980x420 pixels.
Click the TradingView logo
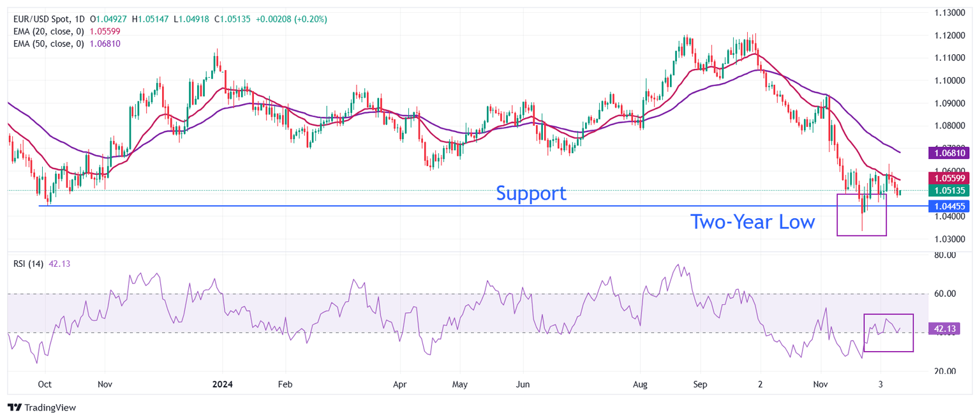(41, 407)
